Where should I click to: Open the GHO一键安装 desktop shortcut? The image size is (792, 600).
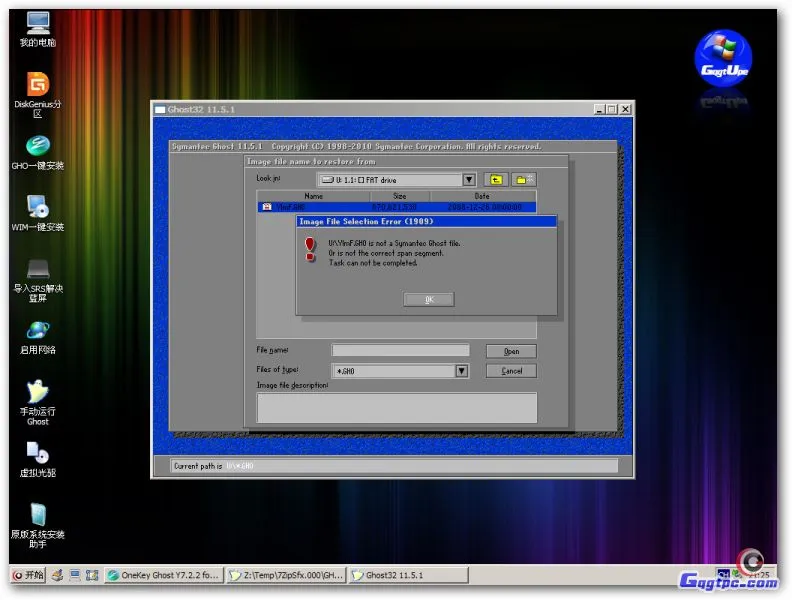38,153
